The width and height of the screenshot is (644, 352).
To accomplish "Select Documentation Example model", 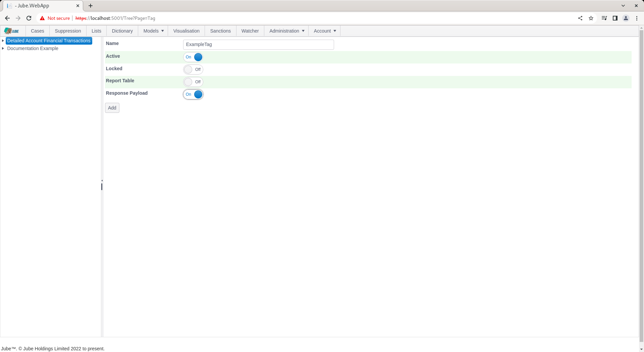I will (x=33, y=48).
